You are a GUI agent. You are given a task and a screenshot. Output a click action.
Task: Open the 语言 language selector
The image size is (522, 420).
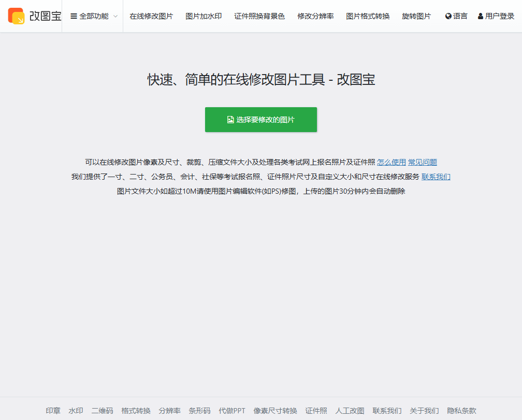455,16
